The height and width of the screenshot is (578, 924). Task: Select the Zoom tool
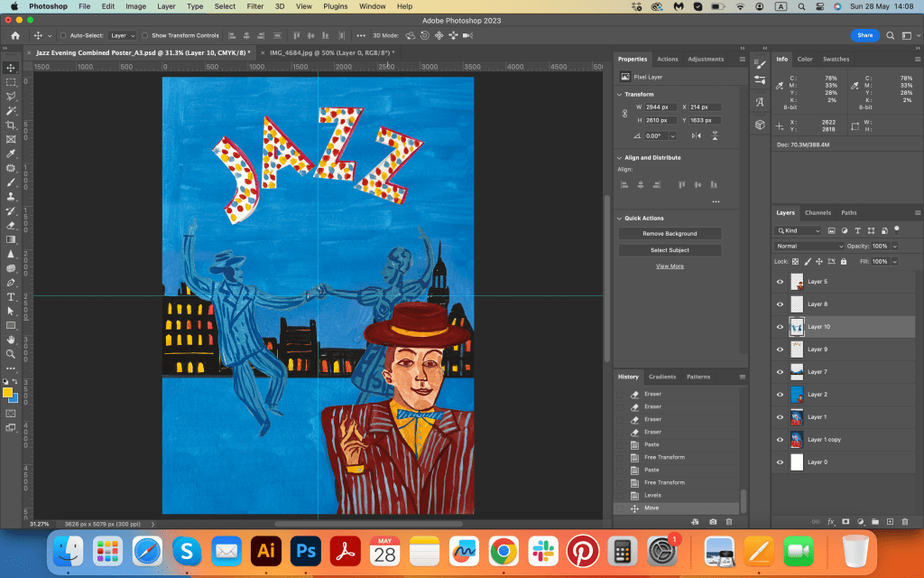click(11, 353)
